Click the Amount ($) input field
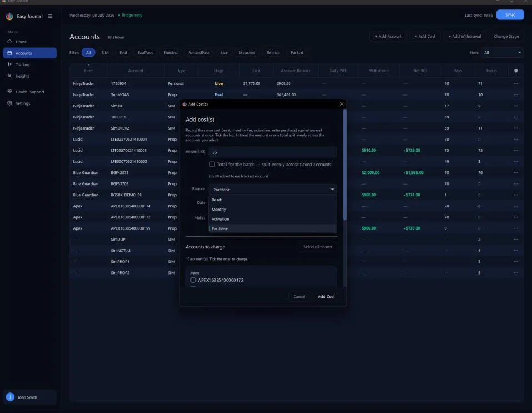This screenshot has height=413, width=532. click(273, 152)
